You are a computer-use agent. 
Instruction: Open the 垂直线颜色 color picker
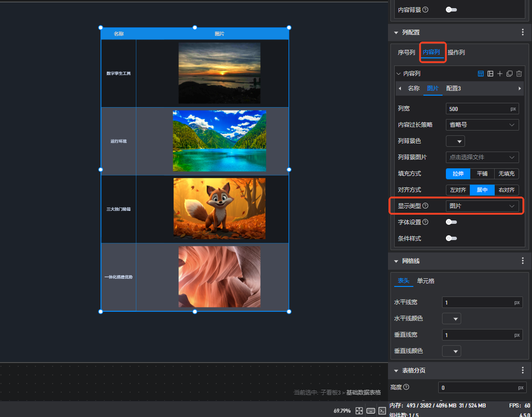coord(451,351)
